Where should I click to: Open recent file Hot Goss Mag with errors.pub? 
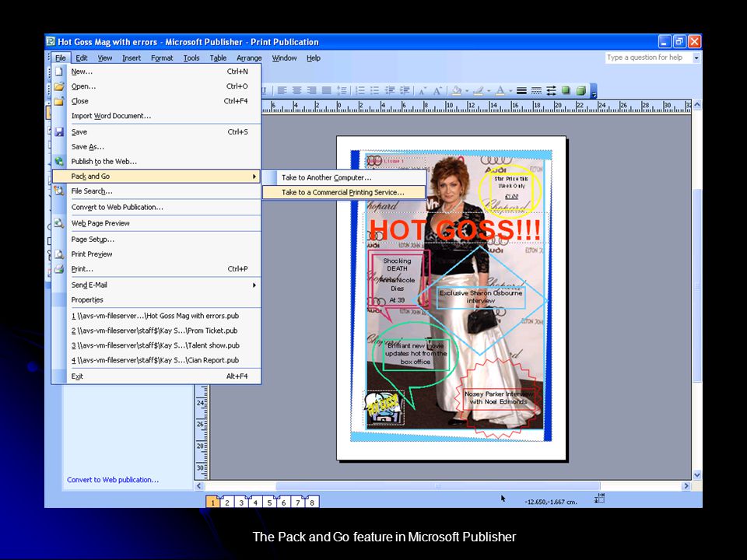(156, 316)
